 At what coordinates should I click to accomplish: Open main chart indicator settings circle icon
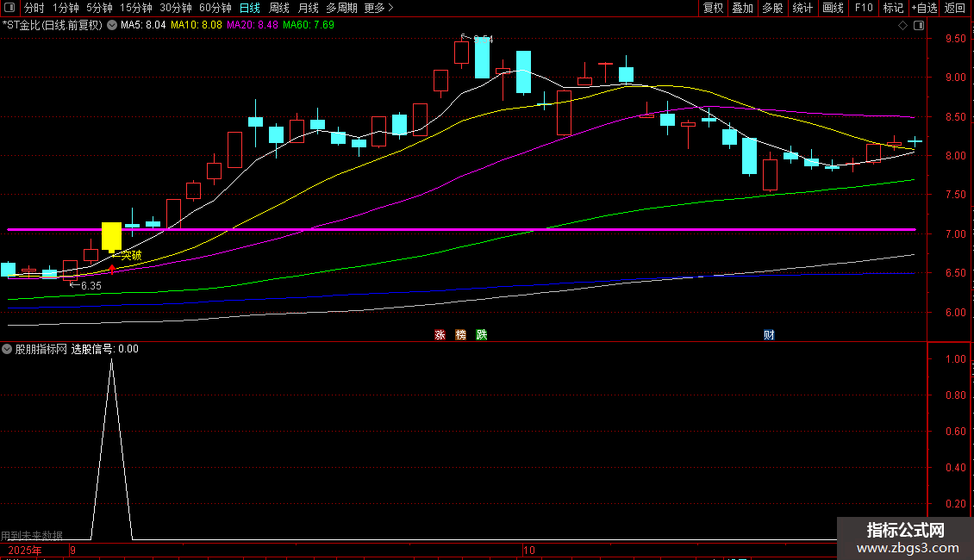(x=112, y=26)
